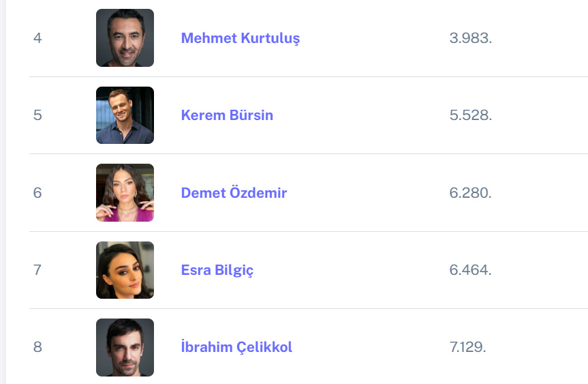
Task: Open Demet Özdemir's profile link
Action: point(234,193)
